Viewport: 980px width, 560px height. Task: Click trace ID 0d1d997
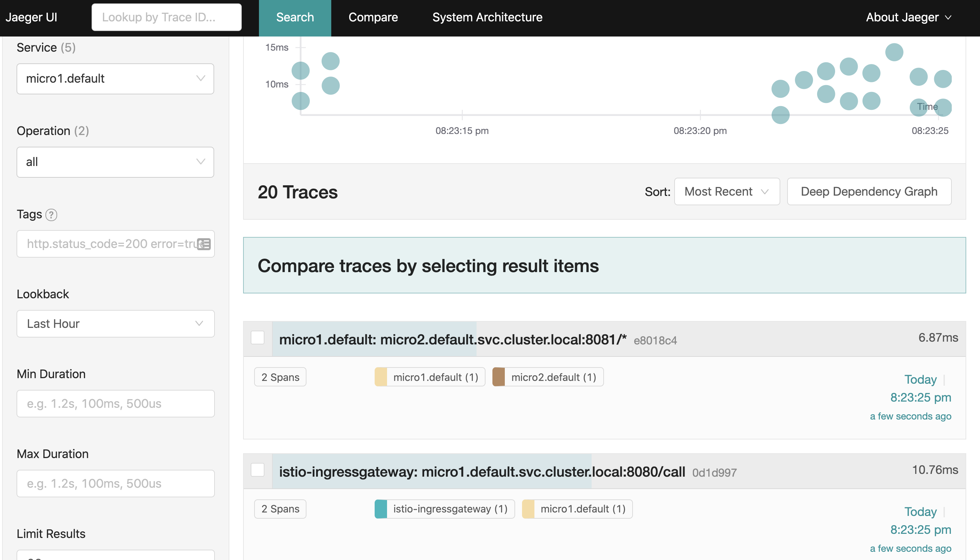pyautogui.click(x=714, y=473)
